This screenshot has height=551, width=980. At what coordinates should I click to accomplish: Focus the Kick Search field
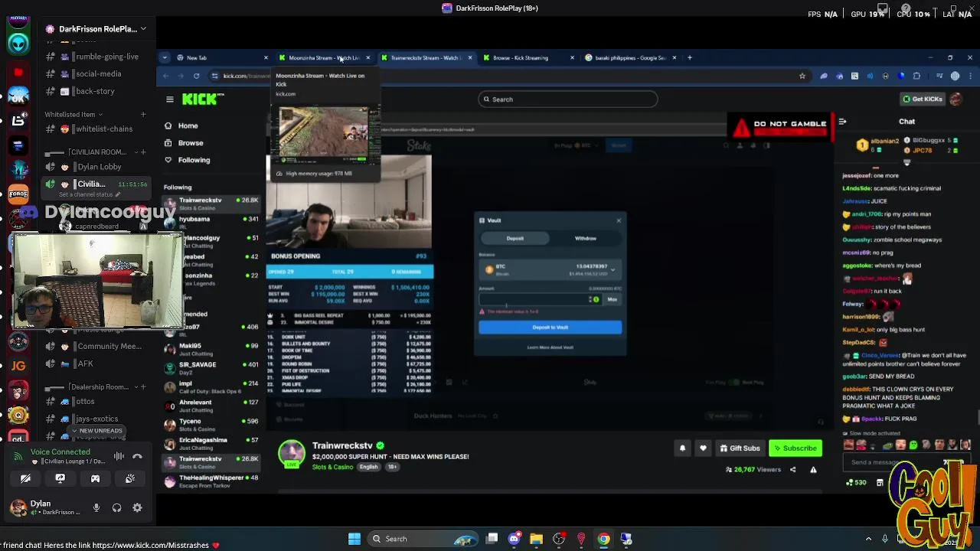pos(567,99)
